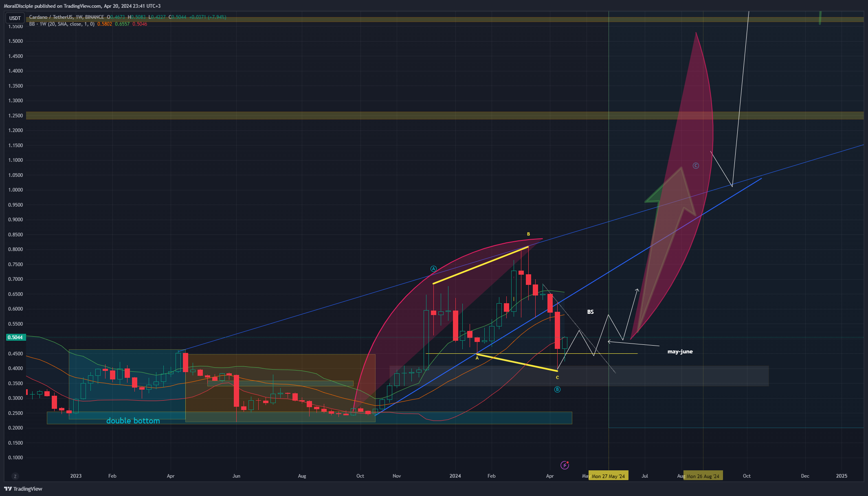This screenshot has width=868, height=496.
Task: Click the Mon 26 Aug '24 date marker
Action: point(703,476)
